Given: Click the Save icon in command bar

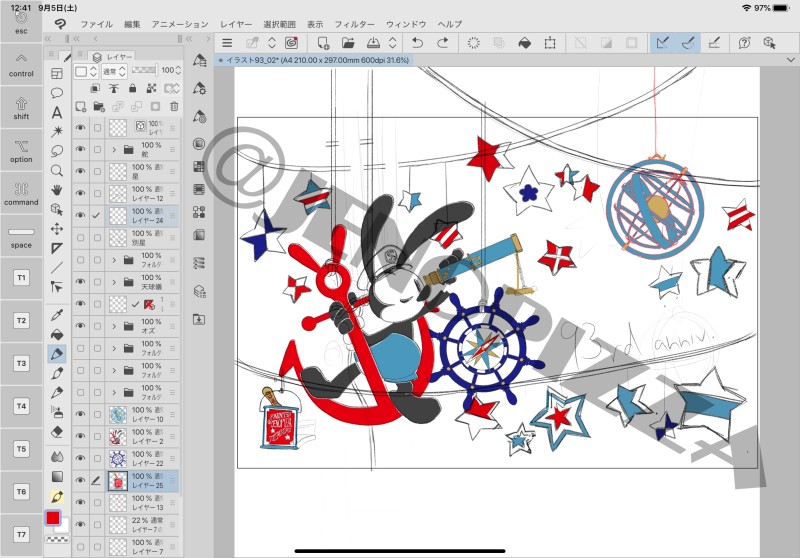Looking at the screenshot, I should (373, 43).
